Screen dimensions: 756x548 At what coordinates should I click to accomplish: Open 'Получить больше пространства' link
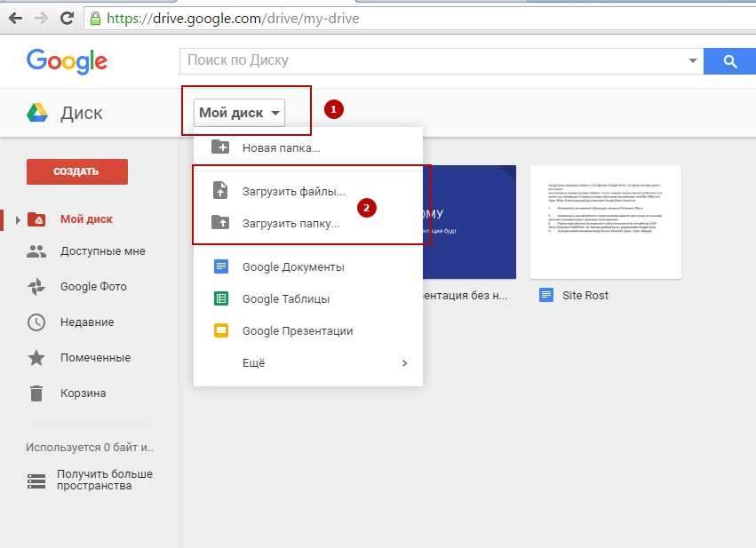click(105, 480)
